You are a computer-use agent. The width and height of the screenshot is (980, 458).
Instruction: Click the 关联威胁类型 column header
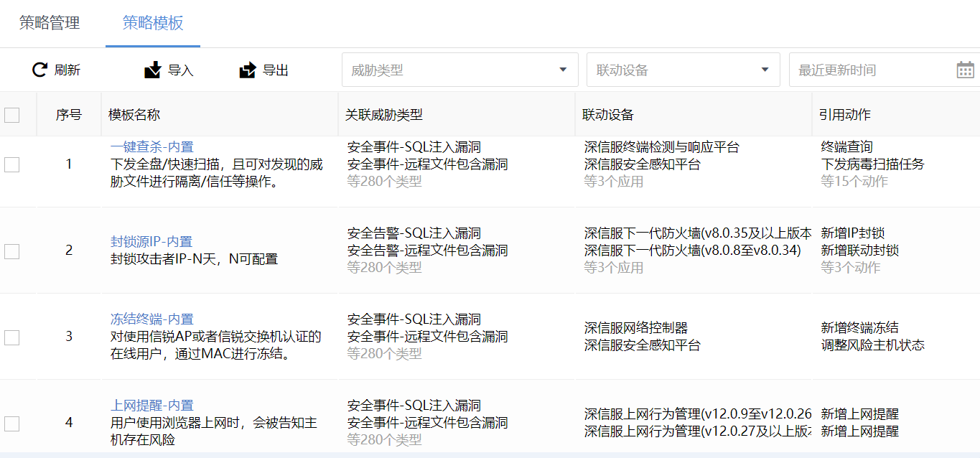[x=384, y=115]
